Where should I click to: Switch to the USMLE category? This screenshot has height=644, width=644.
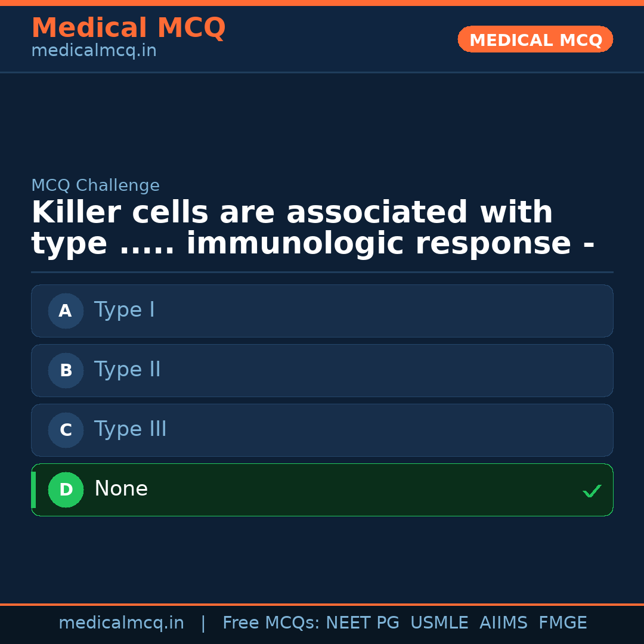coord(439,623)
